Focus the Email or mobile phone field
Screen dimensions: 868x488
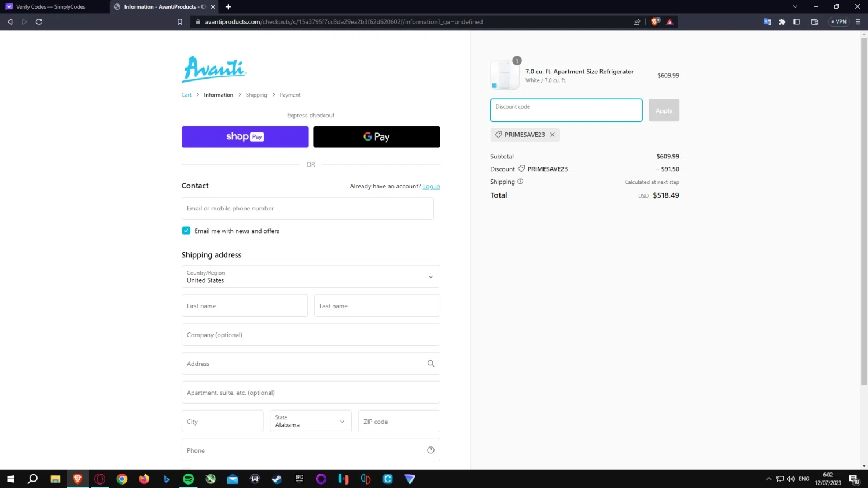pos(307,208)
